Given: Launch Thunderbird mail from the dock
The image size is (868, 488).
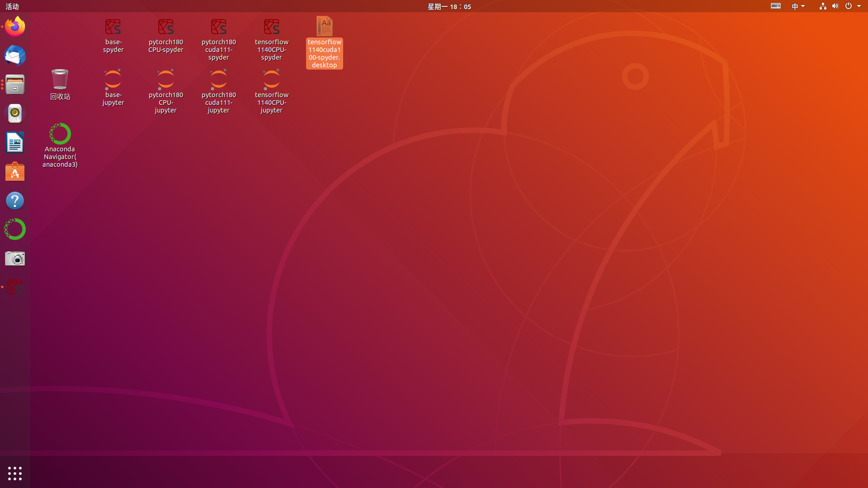Looking at the screenshot, I should click(x=15, y=56).
